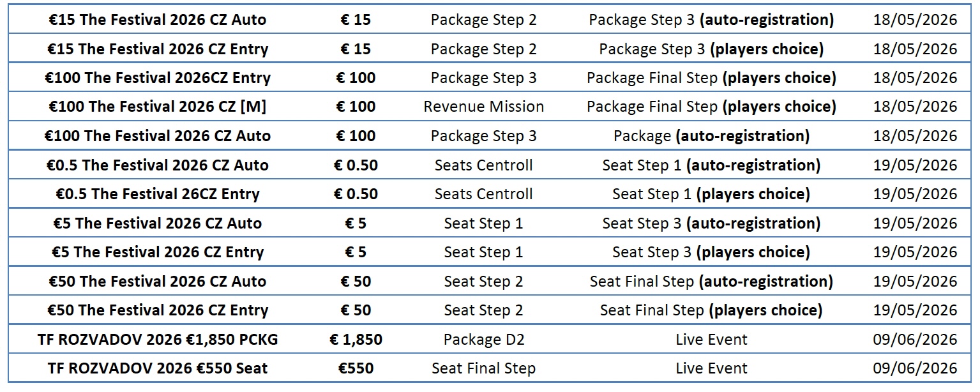Select €0.5 The Festival 2026 CZ Auto name
The image size is (980, 392).
pos(157,165)
